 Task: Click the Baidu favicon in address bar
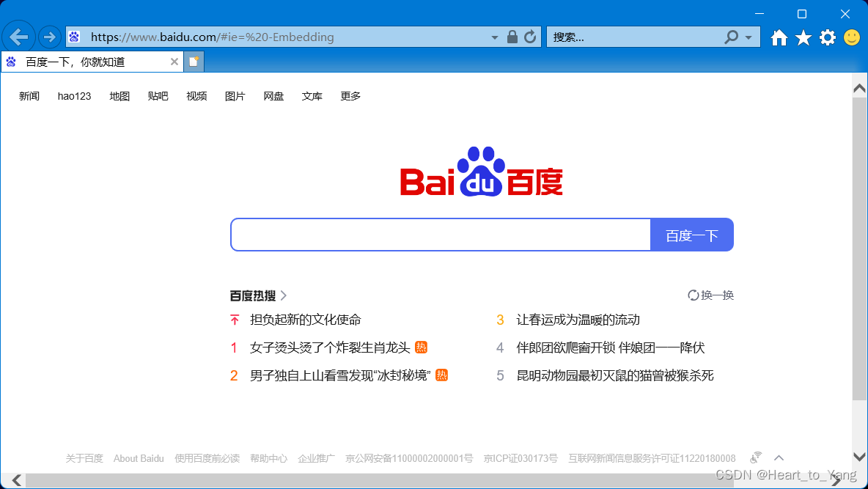point(74,37)
